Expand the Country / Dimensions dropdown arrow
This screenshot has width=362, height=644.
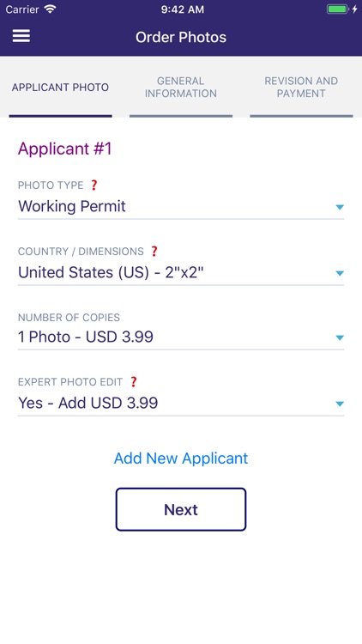(340, 273)
